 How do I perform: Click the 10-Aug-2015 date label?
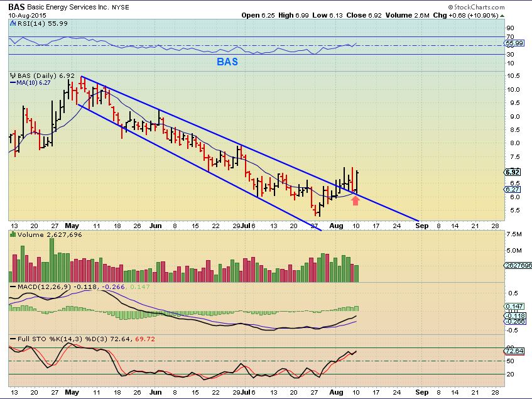pos(28,15)
